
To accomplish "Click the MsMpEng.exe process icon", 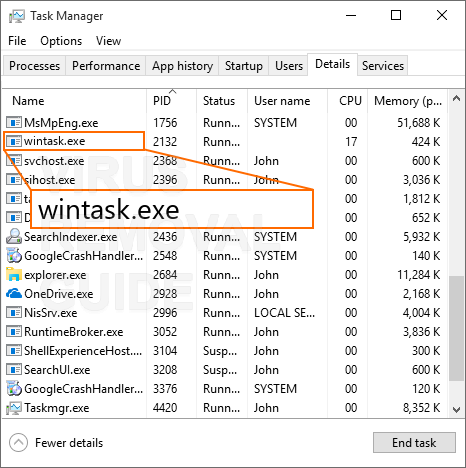I will pyautogui.click(x=14, y=123).
